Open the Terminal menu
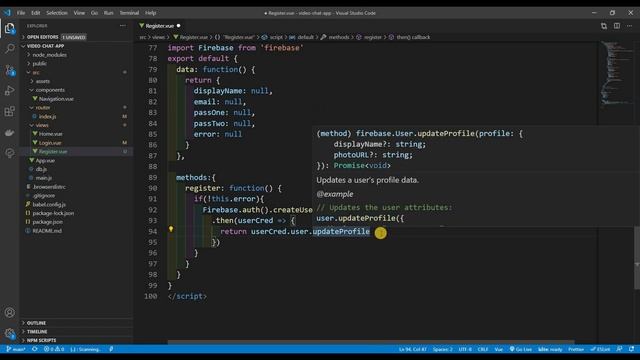The width and height of the screenshot is (640, 360). pyautogui.click(x=129, y=13)
